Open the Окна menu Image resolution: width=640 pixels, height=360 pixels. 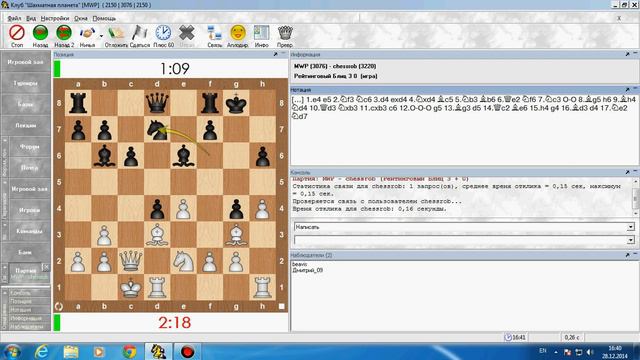tap(81, 18)
